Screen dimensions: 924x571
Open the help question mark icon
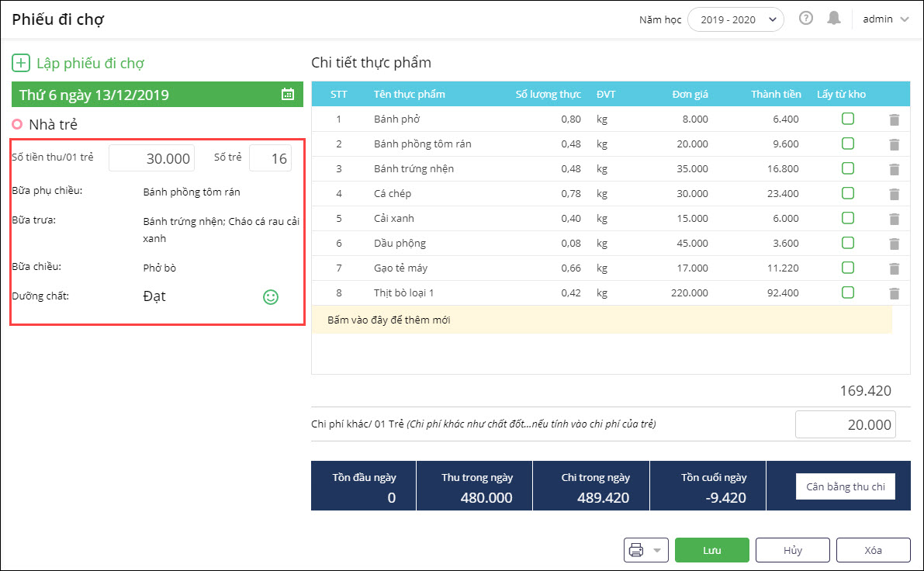point(805,19)
